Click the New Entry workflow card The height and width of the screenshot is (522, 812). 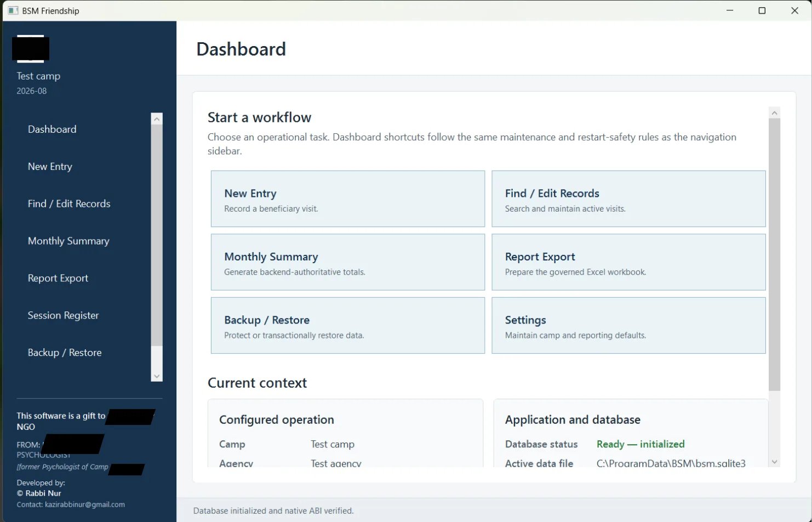pyautogui.click(x=348, y=198)
